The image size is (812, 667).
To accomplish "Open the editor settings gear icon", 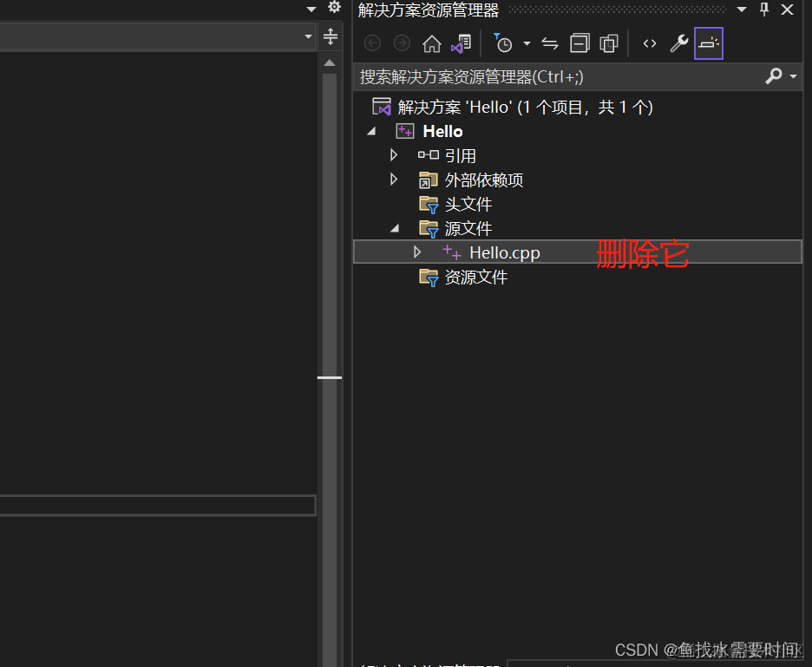I will pos(335,7).
